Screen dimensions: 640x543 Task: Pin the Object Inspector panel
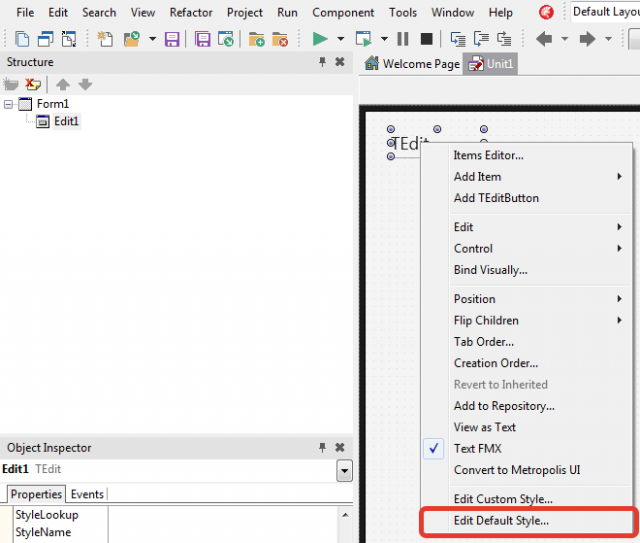(x=322, y=448)
